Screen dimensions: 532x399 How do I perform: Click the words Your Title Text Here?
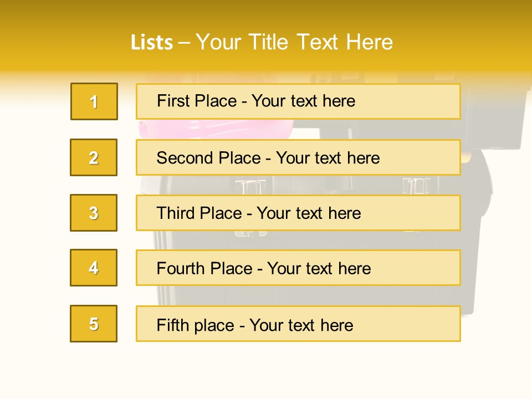coord(294,42)
